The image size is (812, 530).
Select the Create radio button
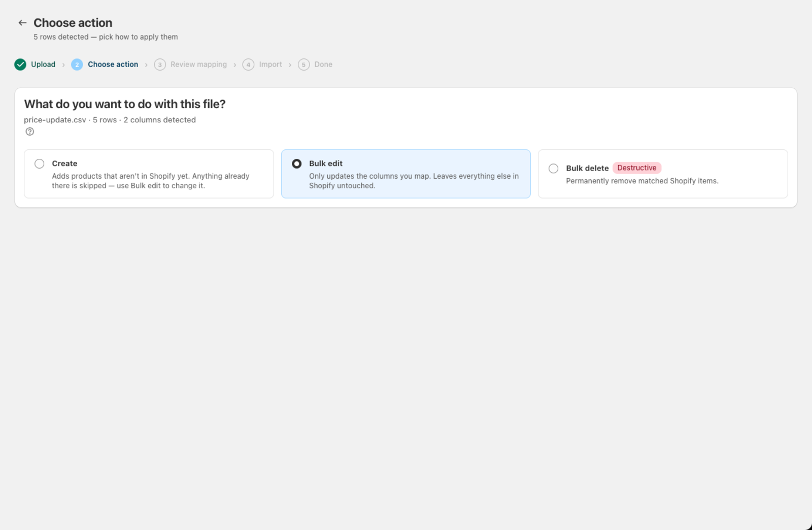click(x=39, y=163)
